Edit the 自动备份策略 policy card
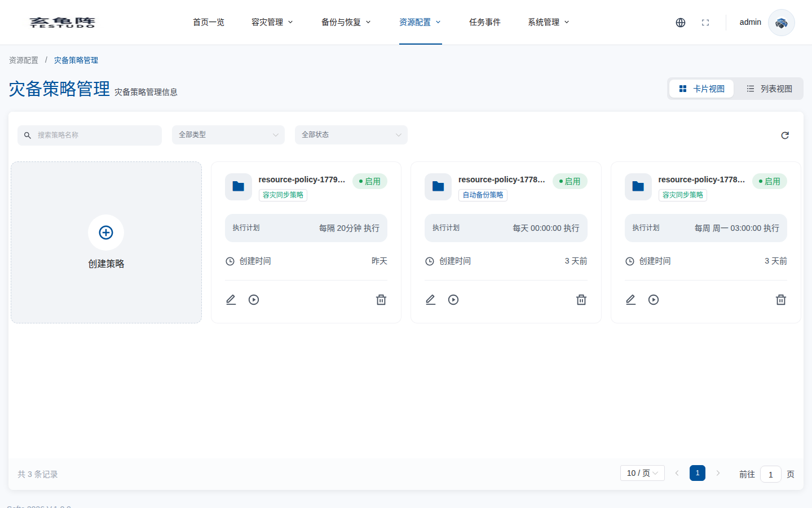Image resolution: width=812 pixels, height=508 pixels. coord(431,300)
